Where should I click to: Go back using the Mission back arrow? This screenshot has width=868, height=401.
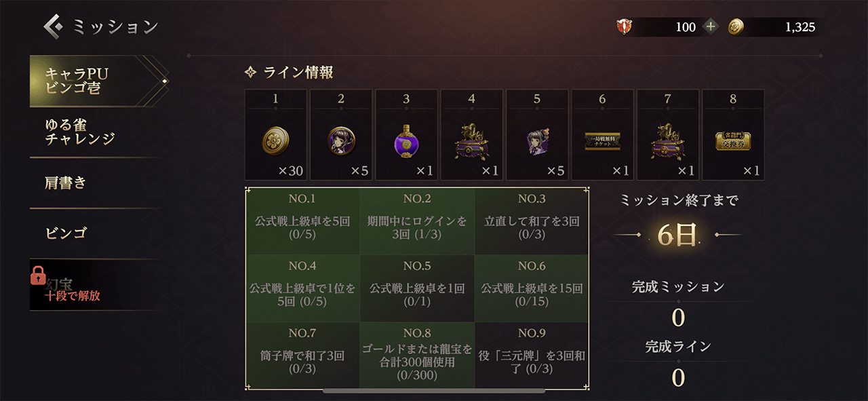[x=54, y=26]
